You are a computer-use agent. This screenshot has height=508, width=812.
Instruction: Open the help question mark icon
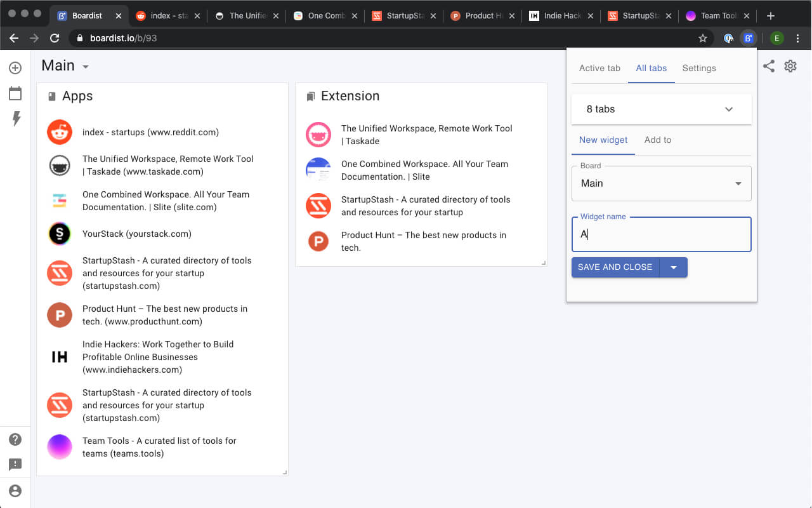click(x=15, y=439)
